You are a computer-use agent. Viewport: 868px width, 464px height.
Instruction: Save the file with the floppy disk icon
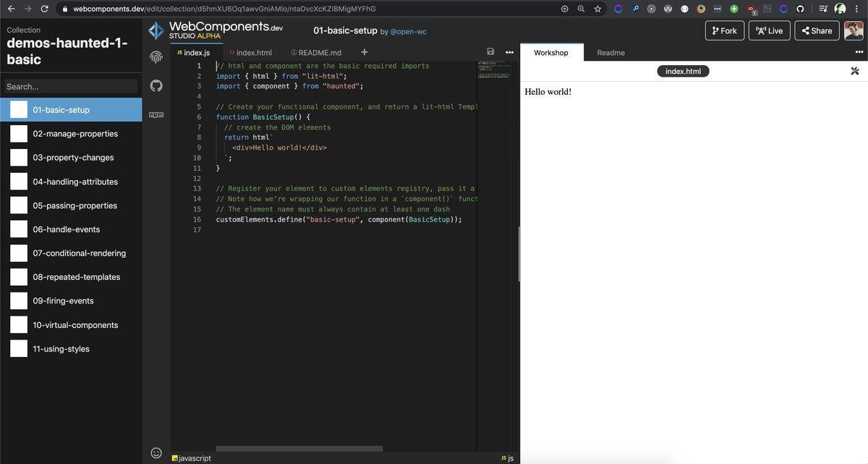click(490, 52)
